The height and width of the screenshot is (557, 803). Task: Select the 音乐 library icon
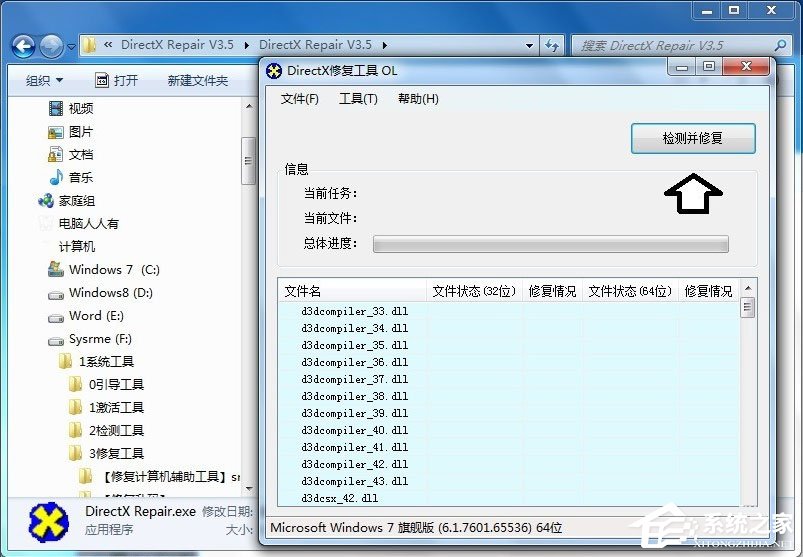point(56,177)
